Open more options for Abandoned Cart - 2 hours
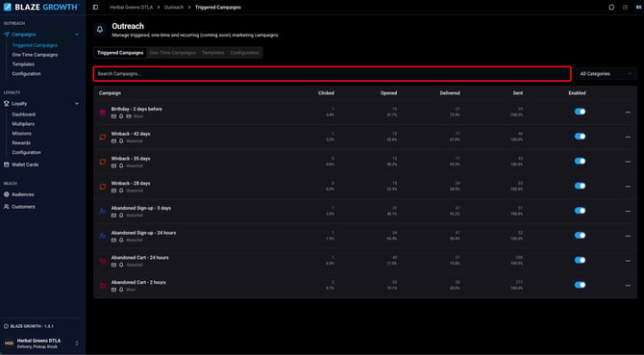The width and height of the screenshot is (644, 355). [x=628, y=286]
